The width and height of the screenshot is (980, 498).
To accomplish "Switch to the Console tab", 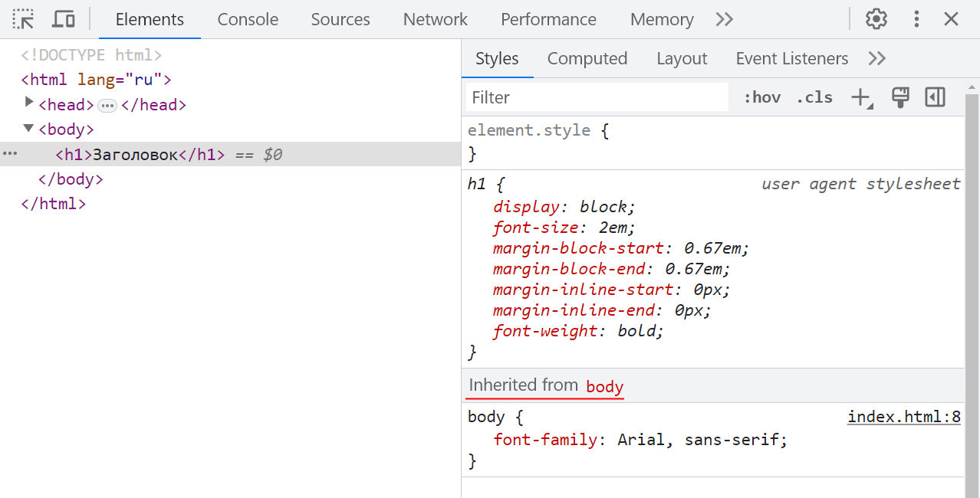I will [x=248, y=19].
